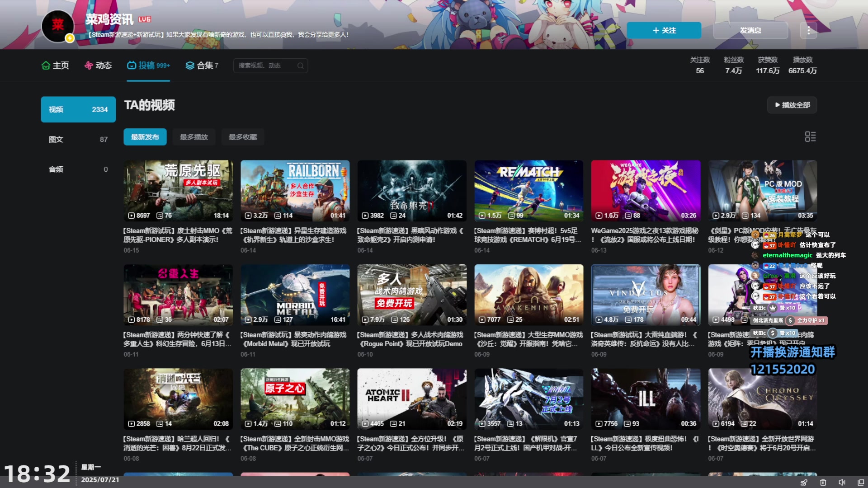Click the 菜鸡资讯 profile avatar
868x488 pixels.
tap(58, 26)
